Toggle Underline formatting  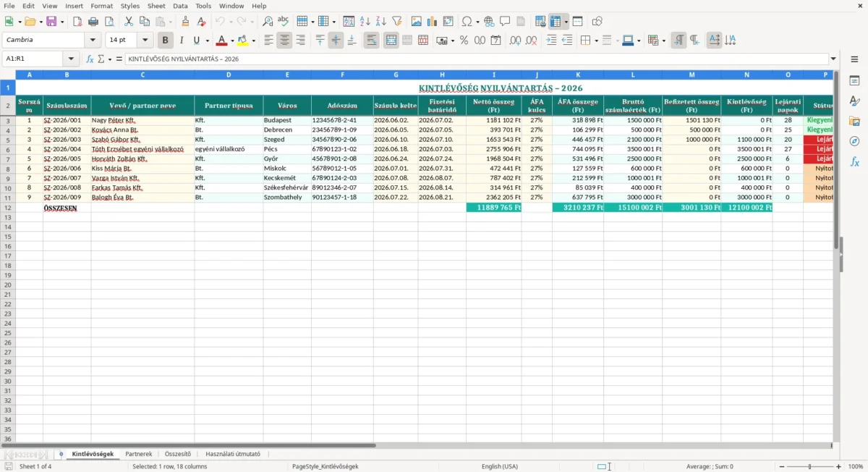click(x=196, y=41)
